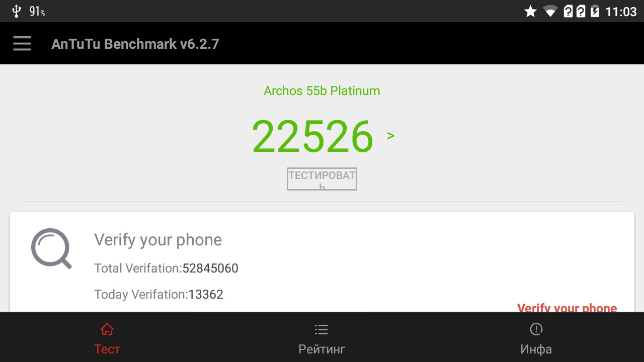The width and height of the screenshot is (644, 362).
Task: Tap the Verify your phone card heading
Action: 158,240
